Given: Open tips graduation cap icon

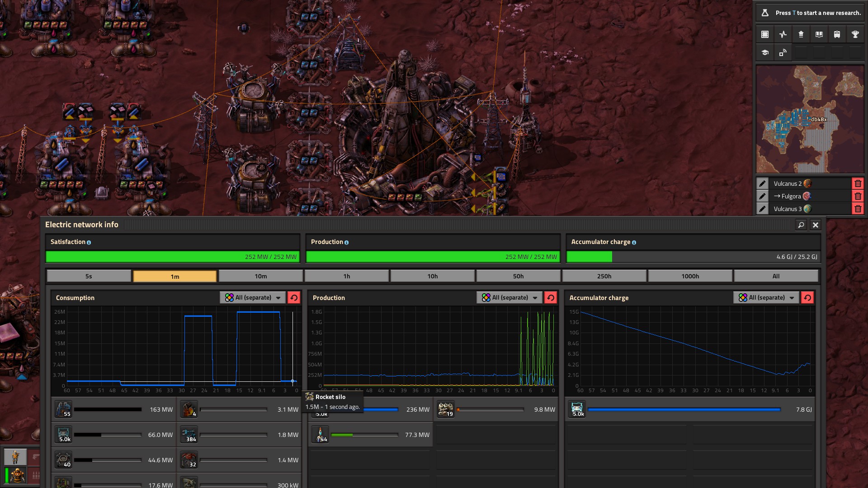Looking at the screenshot, I should 765,52.
